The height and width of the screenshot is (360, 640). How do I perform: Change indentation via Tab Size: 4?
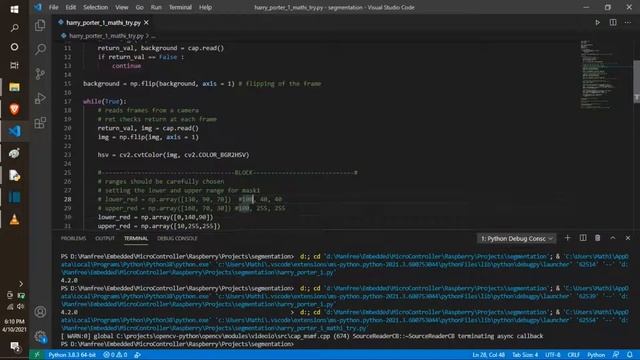[525, 355]
